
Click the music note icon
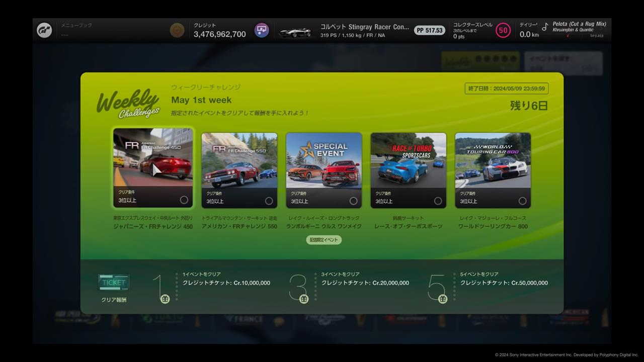pyautogui.click(x=545, y=27)
